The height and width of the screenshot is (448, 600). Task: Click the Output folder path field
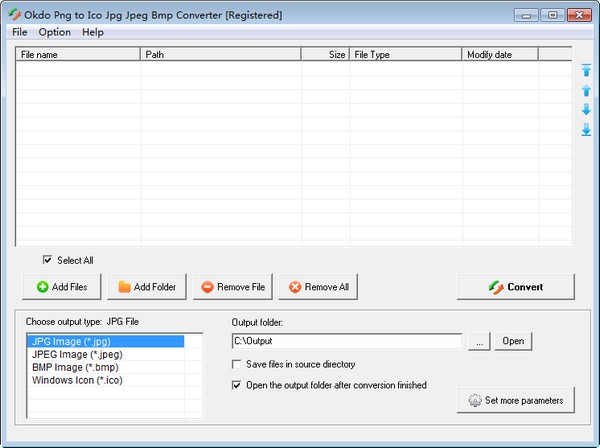346,341
